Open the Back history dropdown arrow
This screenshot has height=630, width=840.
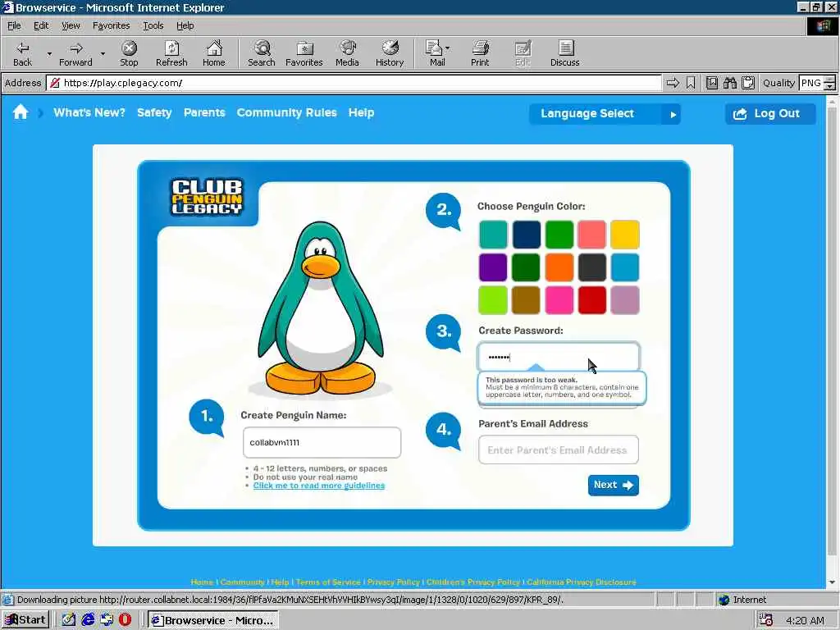49,53
